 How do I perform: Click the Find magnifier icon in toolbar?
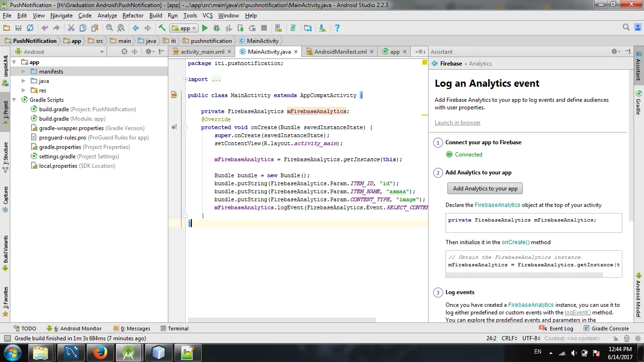(x=109, y=28)
